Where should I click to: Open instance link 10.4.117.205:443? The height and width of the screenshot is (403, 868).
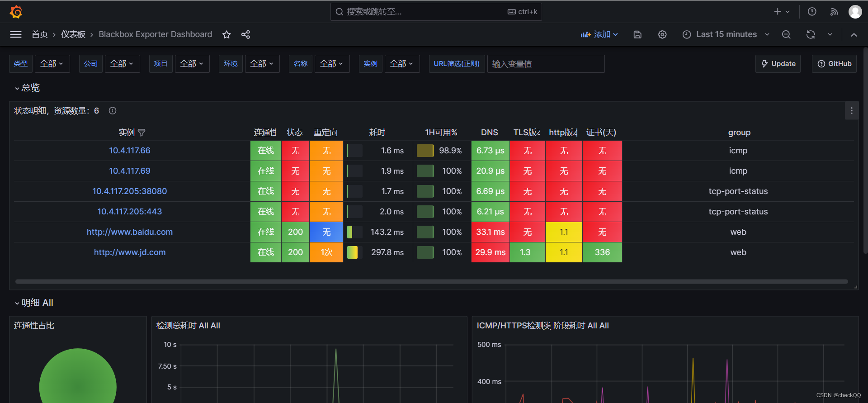pyautogui.click(x=130, y=212)
